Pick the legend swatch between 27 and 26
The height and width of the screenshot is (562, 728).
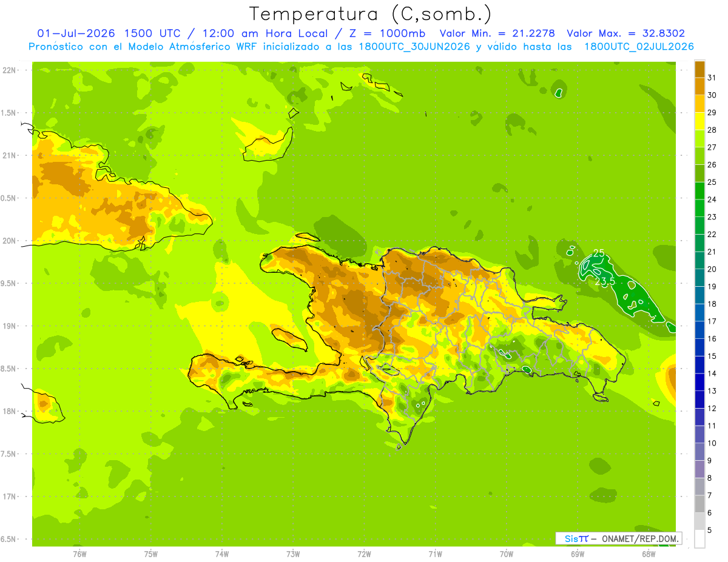click(699, 156)
